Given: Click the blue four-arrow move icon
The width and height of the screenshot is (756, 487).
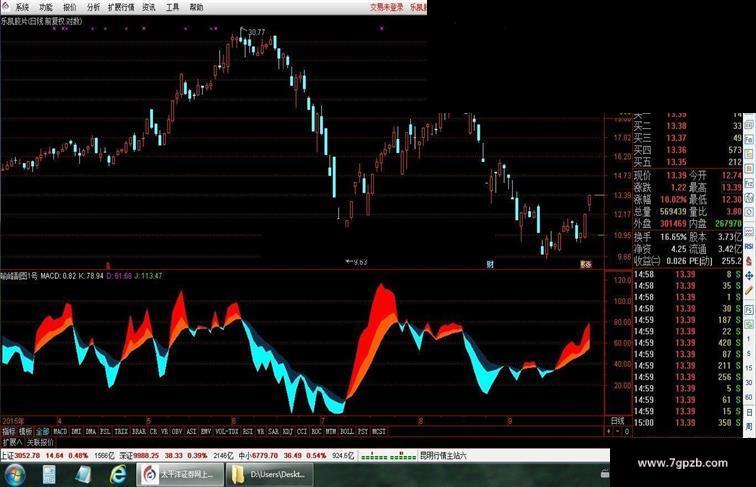Looking at the screenshot, I should [749, 276].
